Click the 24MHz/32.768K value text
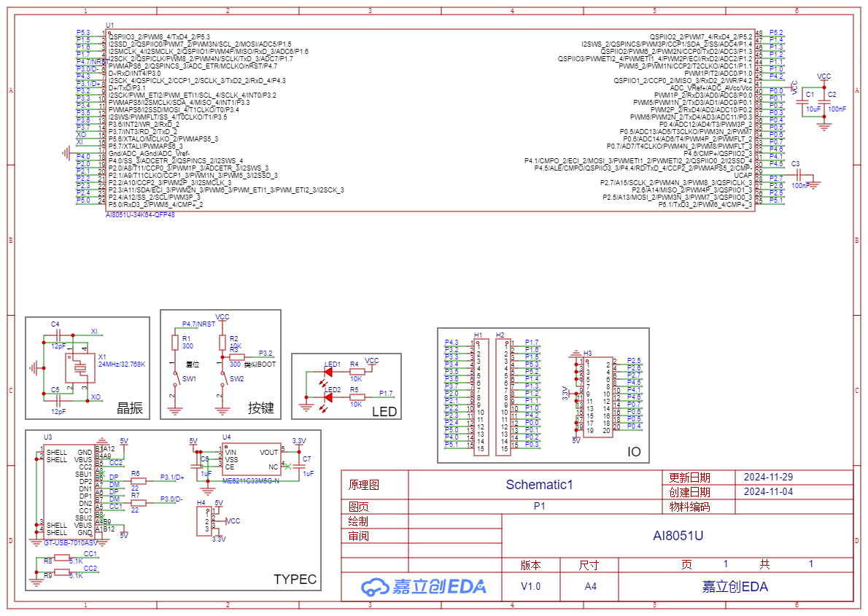Screen dimensions: 868x616 coord(122,364)
